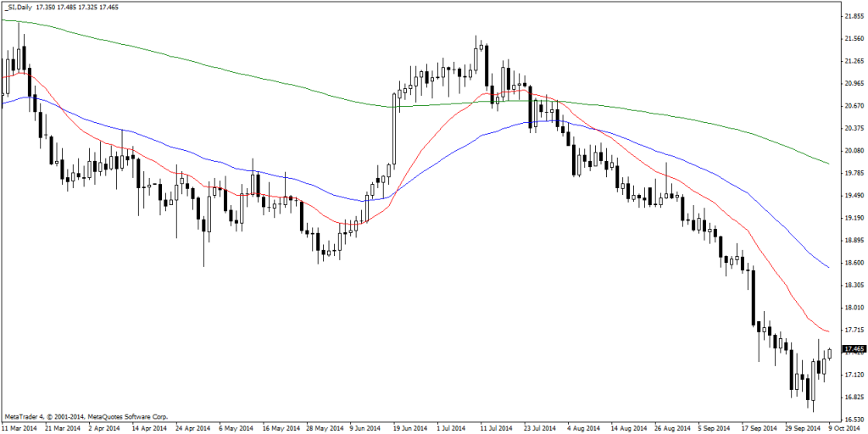Viewport: 868px width, 434px height.
Task: Click the MetaTrader 4 copyright text
Action: tap(86, 416)
